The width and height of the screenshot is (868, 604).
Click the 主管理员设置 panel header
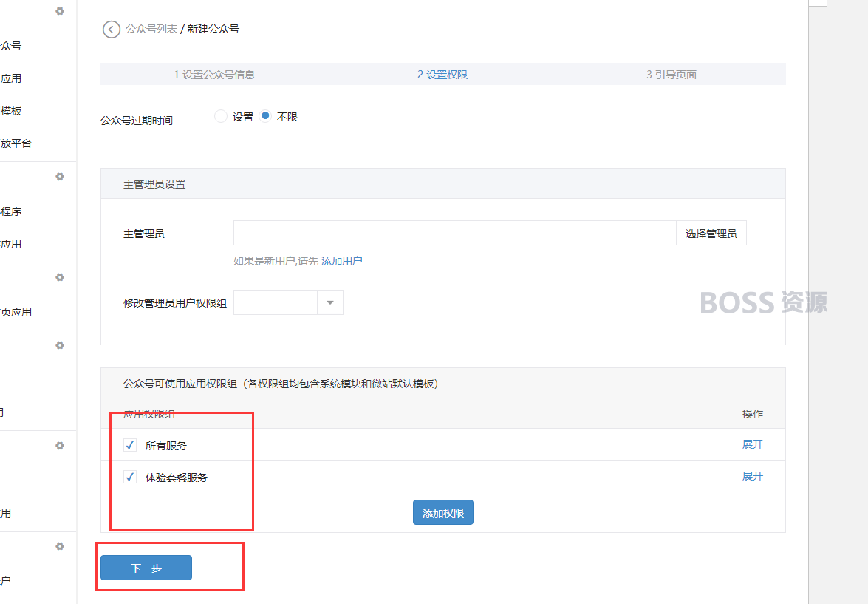[x=442, y=184]
